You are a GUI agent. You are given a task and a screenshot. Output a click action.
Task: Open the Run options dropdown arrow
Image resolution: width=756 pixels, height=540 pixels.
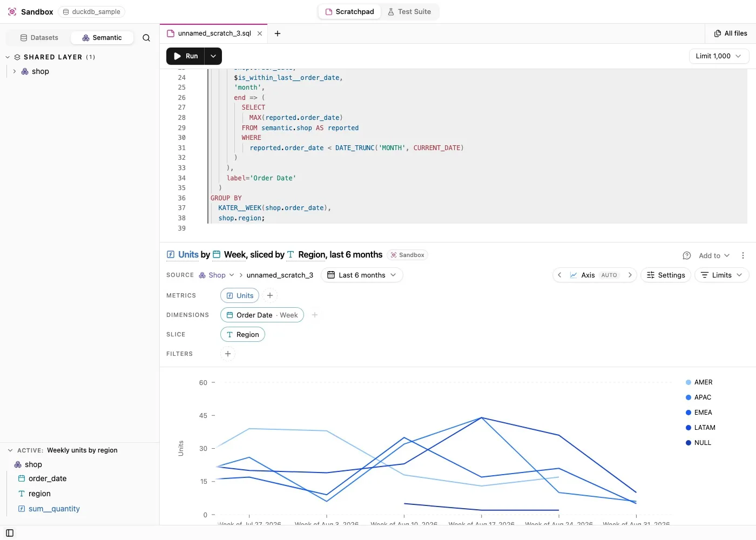213,56
